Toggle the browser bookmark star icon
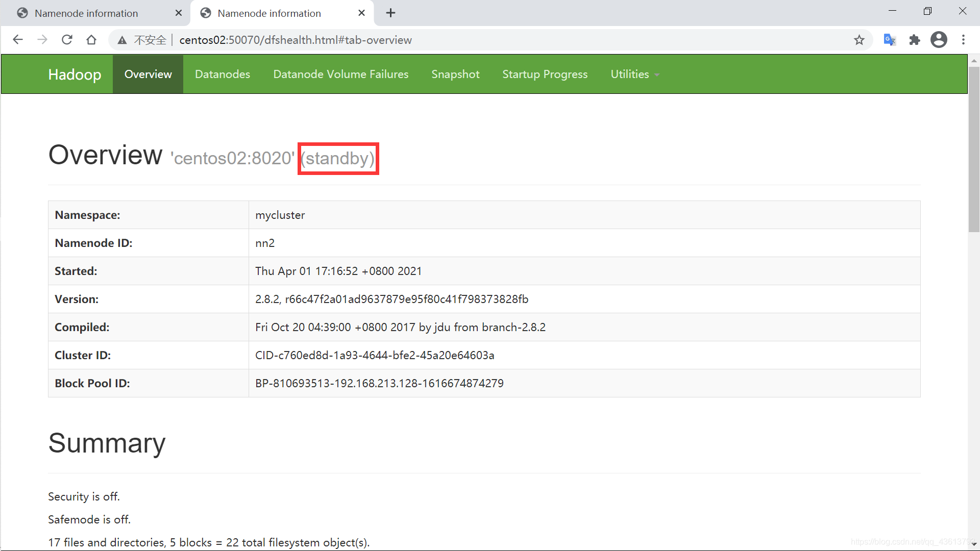The image size is (980, 551). point(859,40)
